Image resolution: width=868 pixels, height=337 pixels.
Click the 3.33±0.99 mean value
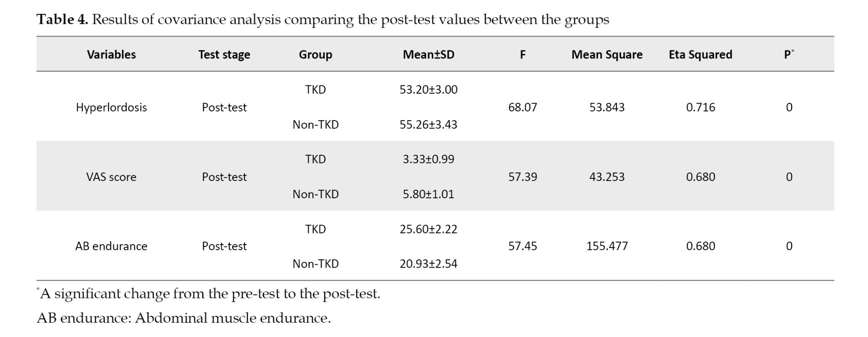tap(428, 159)
